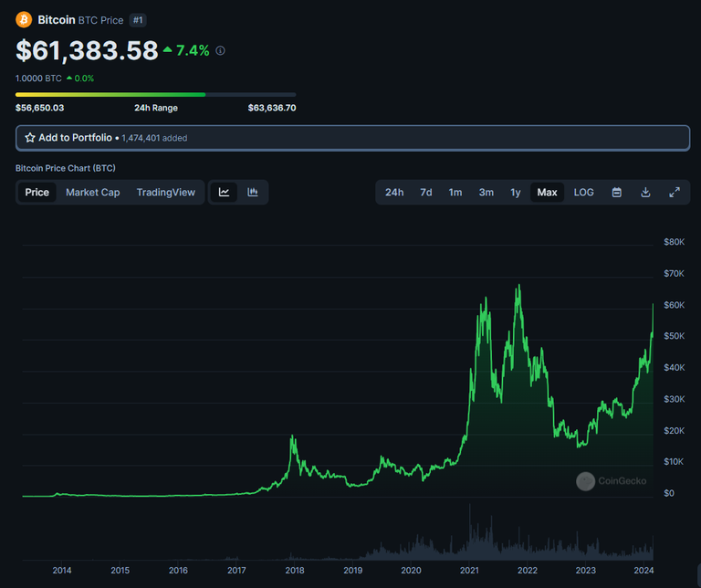
Task: Click the 0.0% BTC change text
Action: point(84,79)
